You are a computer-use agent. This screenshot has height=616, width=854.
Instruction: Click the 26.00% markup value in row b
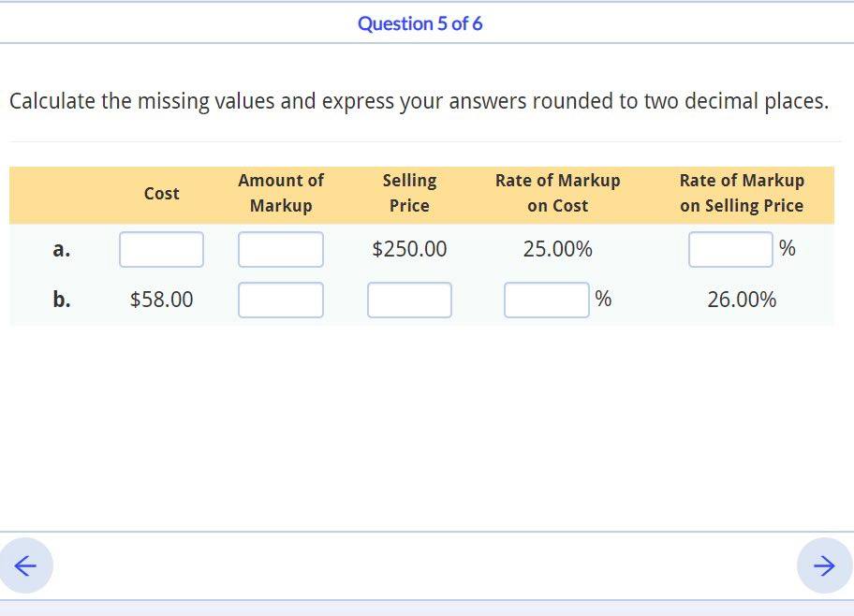click(x=742, y=300)
